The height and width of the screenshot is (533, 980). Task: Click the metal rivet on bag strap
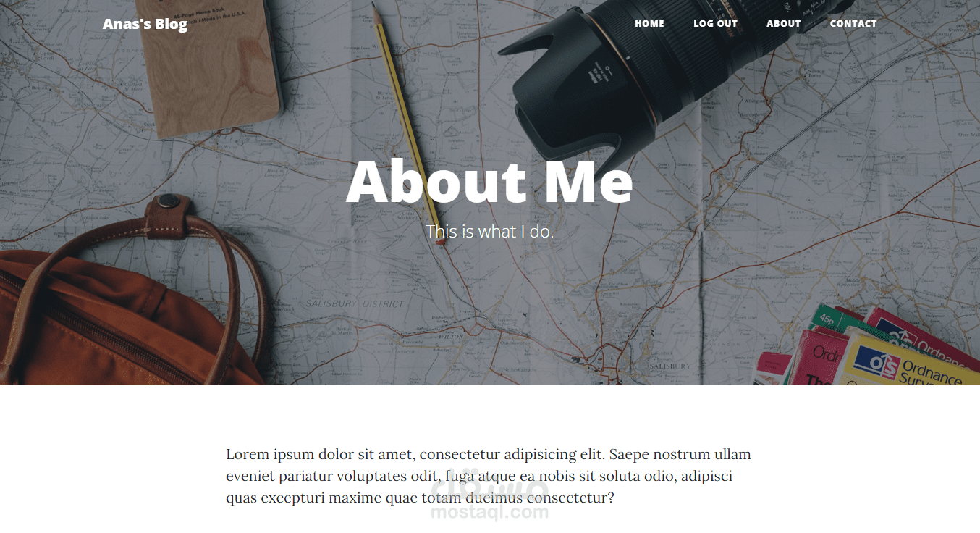tap(170, 201)
